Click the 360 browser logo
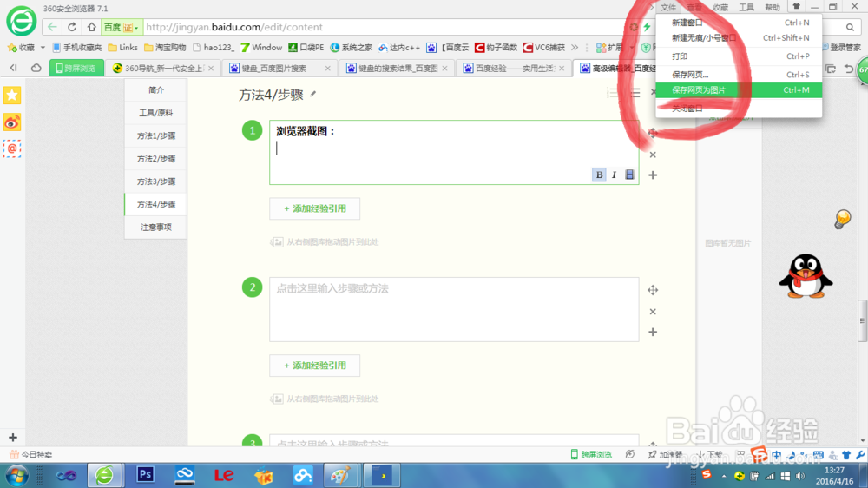 (x=22, y=21)
